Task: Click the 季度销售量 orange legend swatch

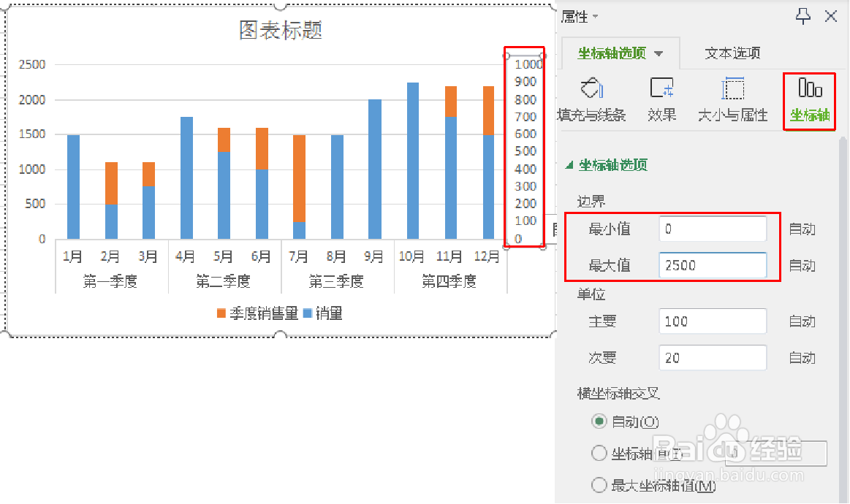Action: pyautogui.click(x=221, y=313)
